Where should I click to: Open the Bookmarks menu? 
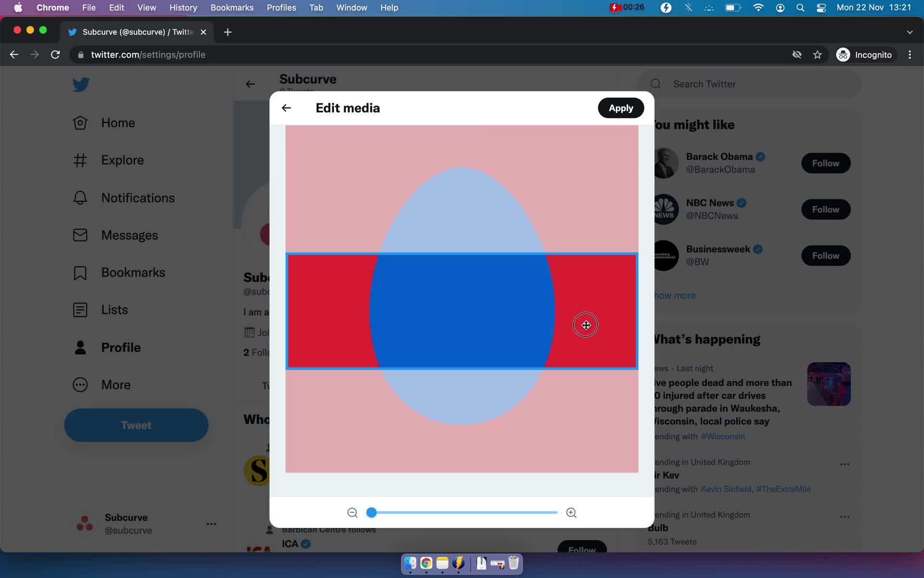coord(232,8)
